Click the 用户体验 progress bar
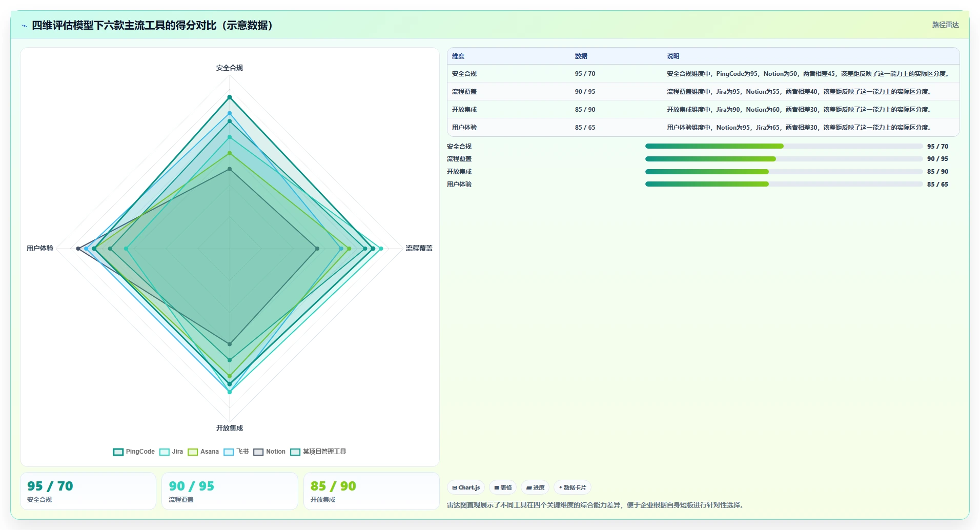The image size is (980, 530). [x=784, y=184]
